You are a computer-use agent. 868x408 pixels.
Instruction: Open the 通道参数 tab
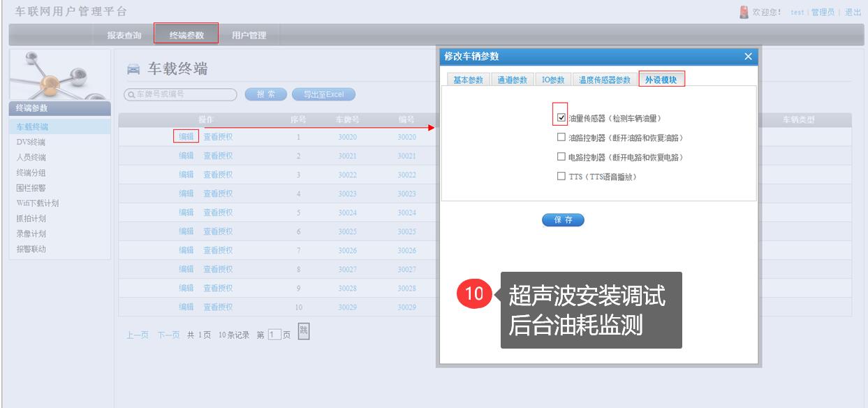click(512, 80)
